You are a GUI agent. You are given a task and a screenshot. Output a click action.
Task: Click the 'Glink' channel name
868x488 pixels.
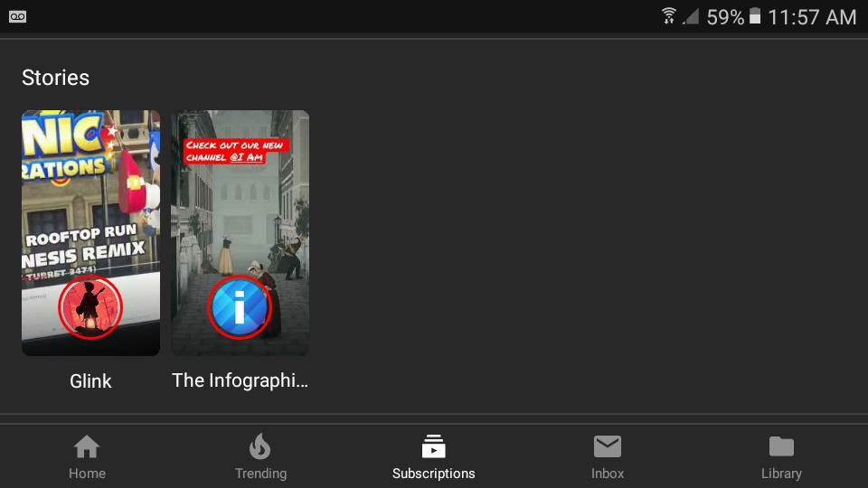click(x=90, y=380)
